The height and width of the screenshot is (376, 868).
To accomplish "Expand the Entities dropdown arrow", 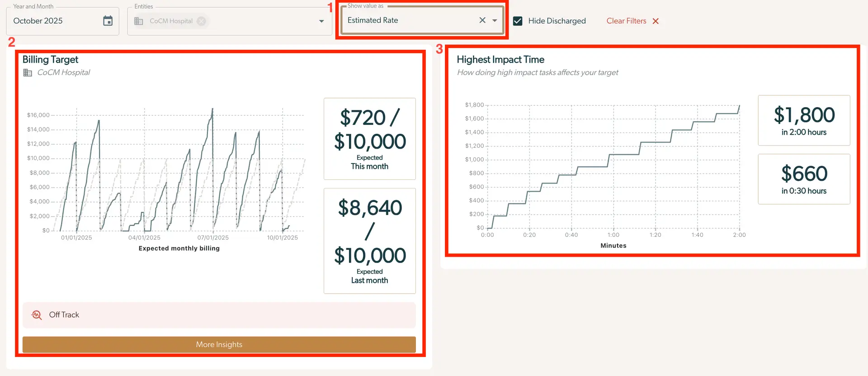I will pos(321,21).
